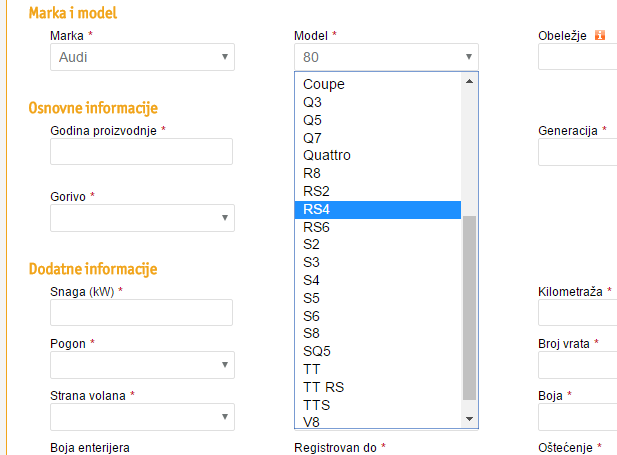Pick the TT RS model option
The width and height of the screenshot is (617, 455).
click(x=378, y=387)
